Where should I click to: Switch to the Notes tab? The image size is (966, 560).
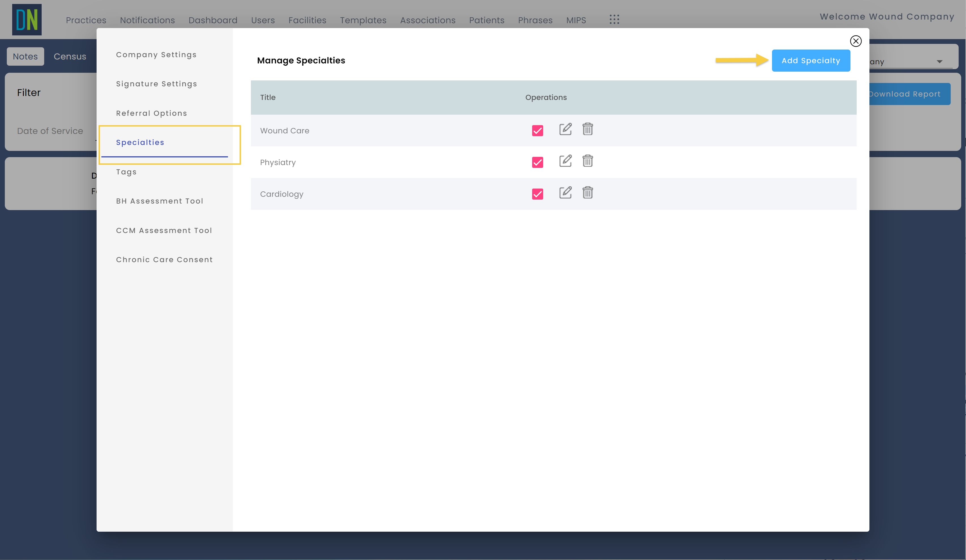coord(25,57)
